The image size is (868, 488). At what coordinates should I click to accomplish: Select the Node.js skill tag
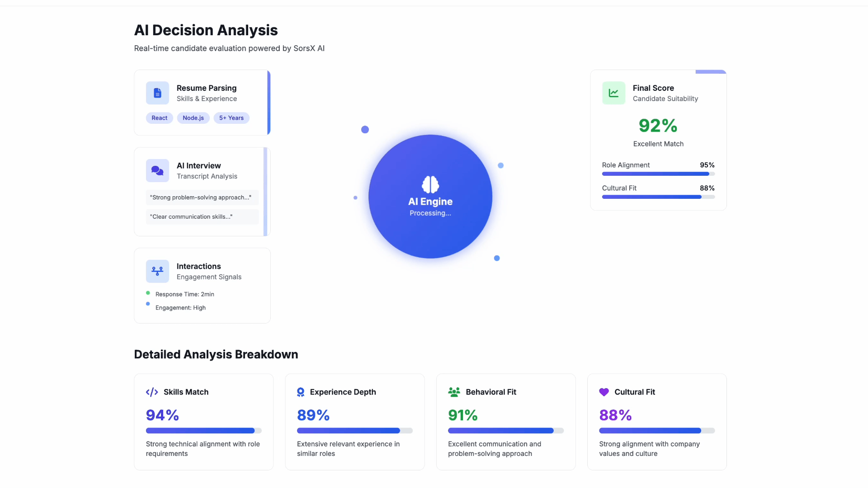click(193, 118)
